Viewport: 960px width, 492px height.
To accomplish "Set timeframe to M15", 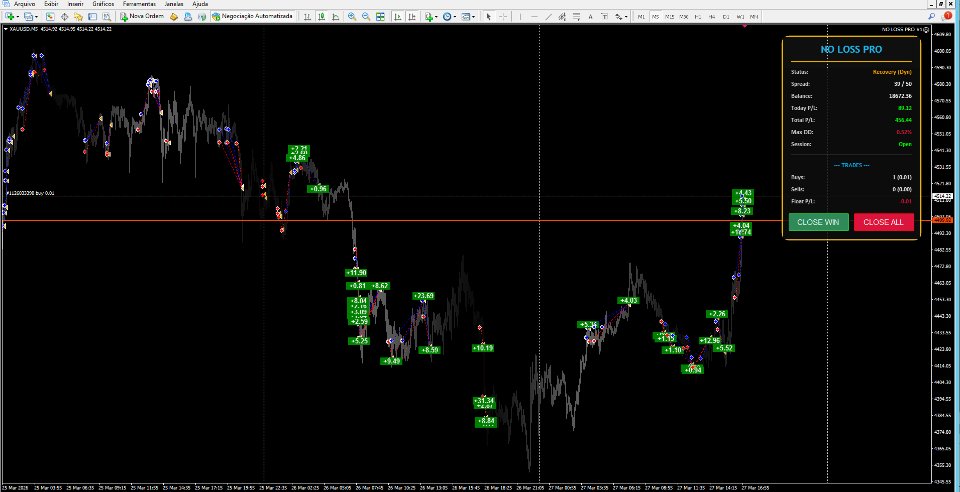I will coord(670,17).
